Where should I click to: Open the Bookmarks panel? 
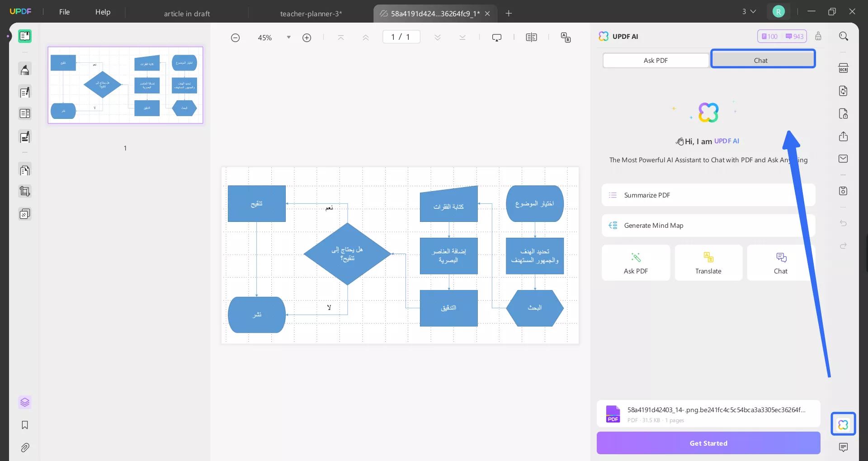click(x=25, y=425)
